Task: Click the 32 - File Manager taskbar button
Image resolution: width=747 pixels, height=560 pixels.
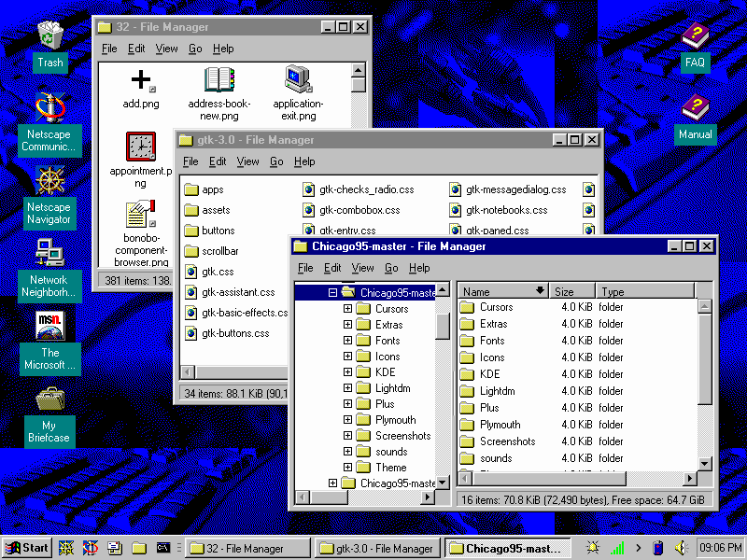Action: 246,548
